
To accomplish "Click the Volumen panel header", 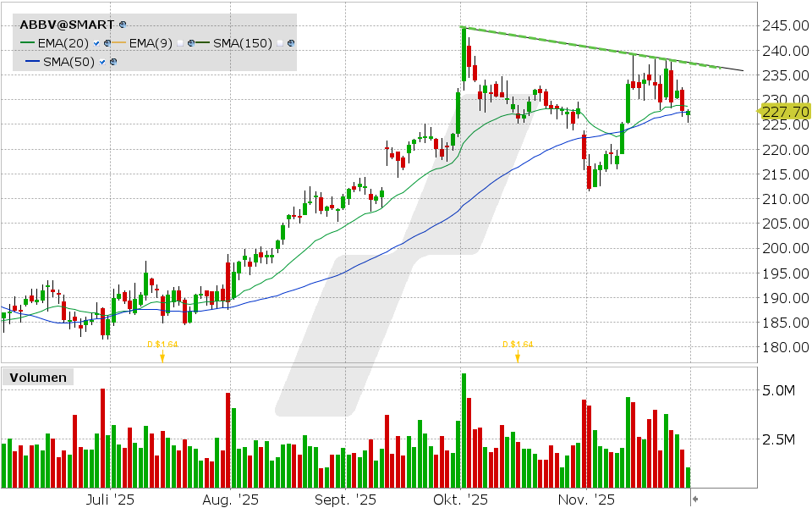I will [x=37, y=378].
